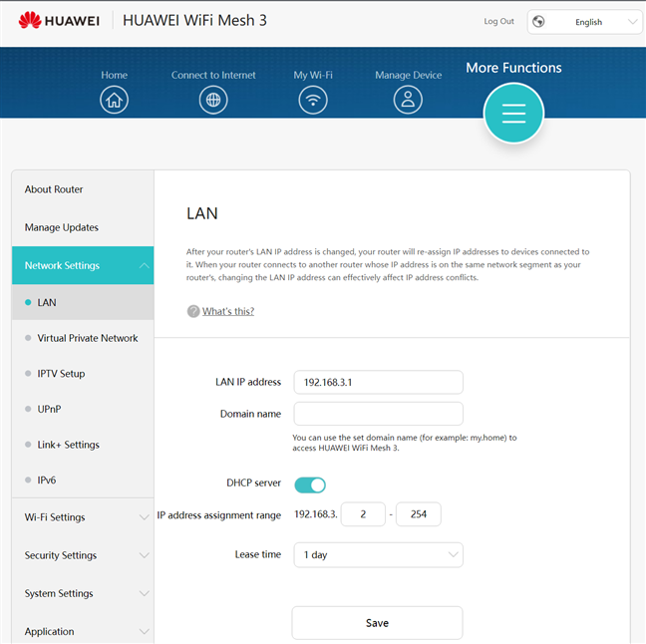The image size is (646, 644).
Task: Click the Huawei logo
Action: [x=59, y=20]
